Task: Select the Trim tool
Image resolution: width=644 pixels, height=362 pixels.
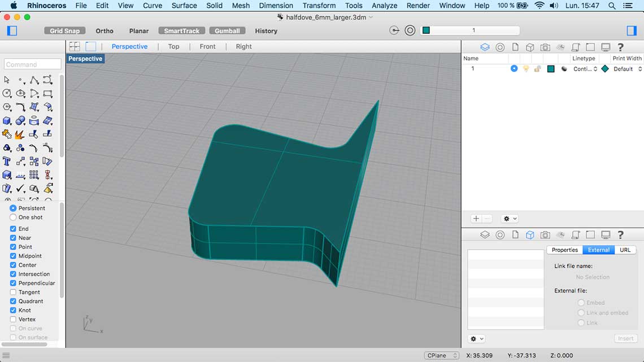Action: (34, 134)
